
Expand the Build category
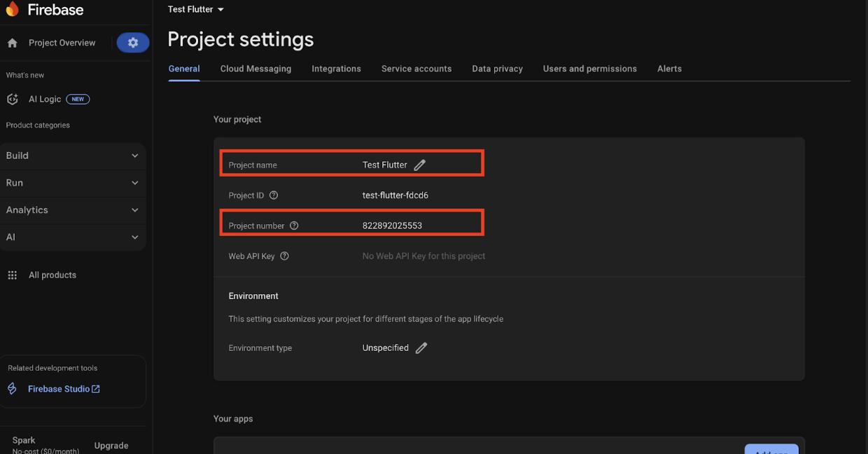(x=73, y=156)
